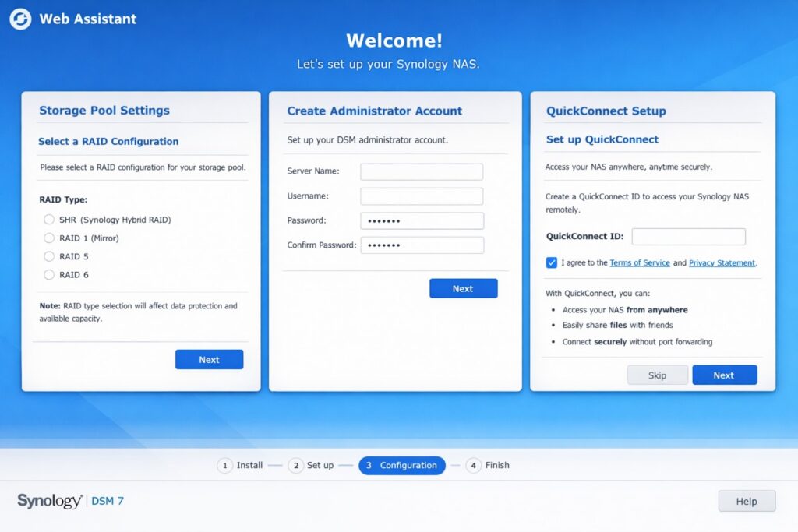This screenshot has height=532, width=798.
Task: Click the Select a RAID Configuration subtitle
Action: point(108,142)
